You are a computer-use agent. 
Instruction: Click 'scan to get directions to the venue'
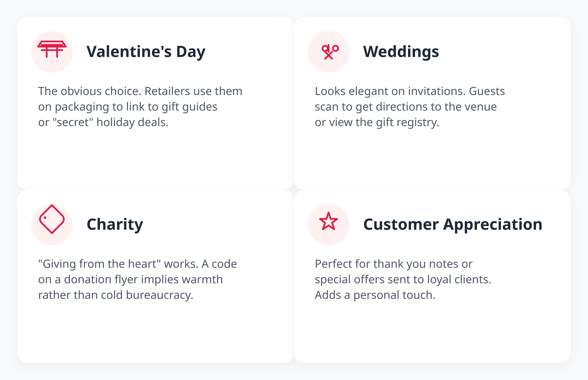pos(406,107)
